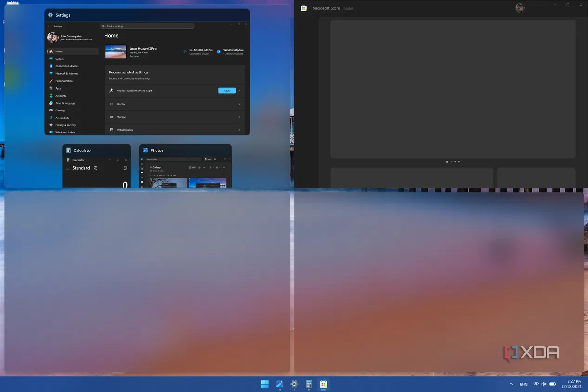Expand chevron next to Apply theme button
This screenshot has height=392, width=588.
coord(239,91)
